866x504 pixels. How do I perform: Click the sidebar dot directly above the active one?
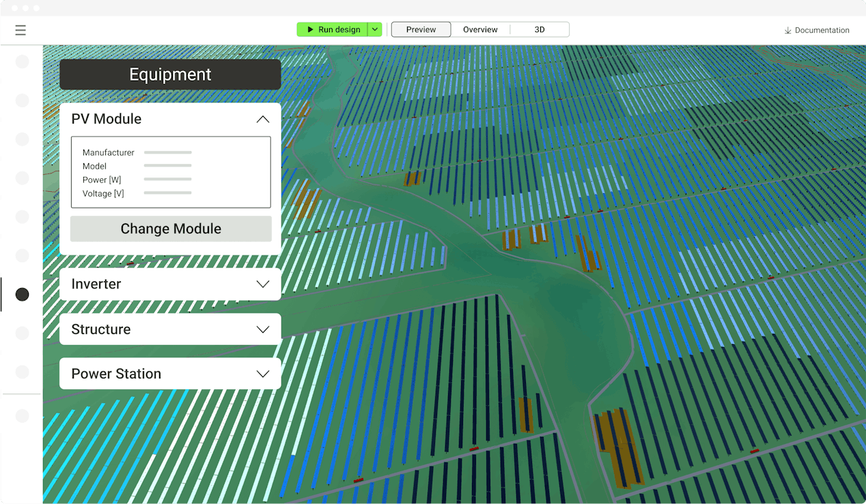coord(23,255)
